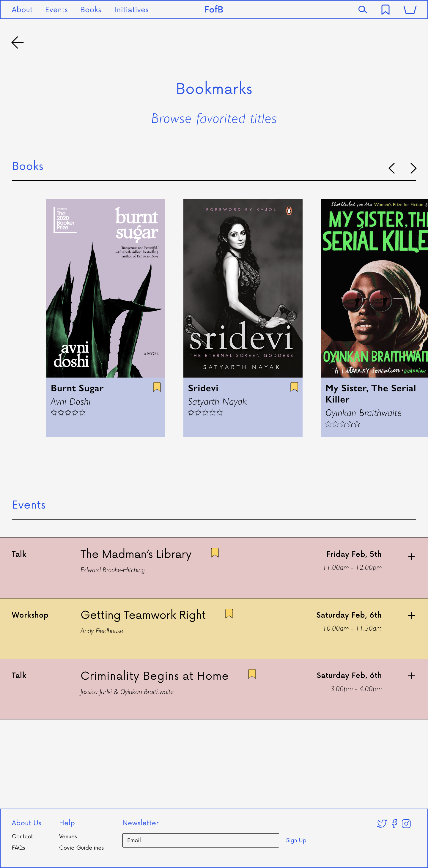
Task: Open the Venues footer link
Action: 68,836
